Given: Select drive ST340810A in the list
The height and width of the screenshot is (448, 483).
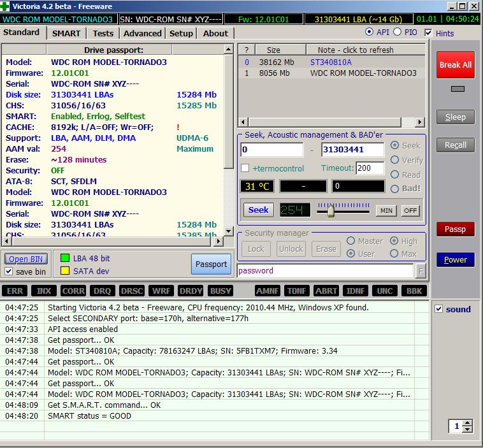Looking at the screenshot, I should pos(332,62).
